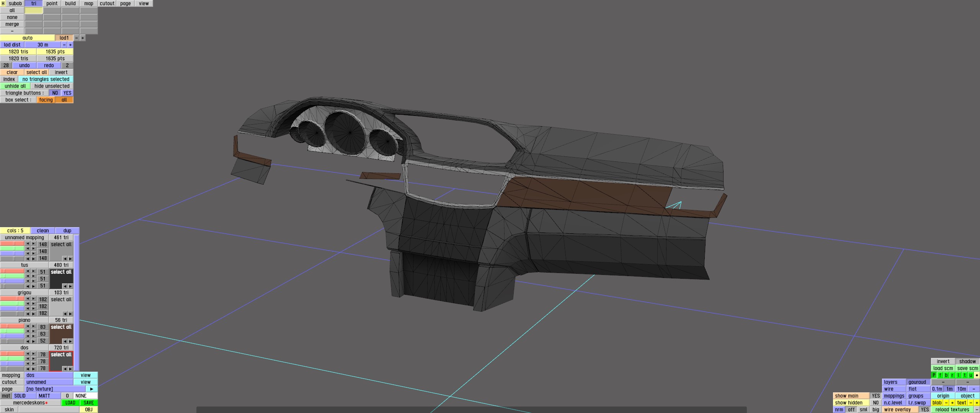Click the text size minus button

click(x=971, y=403)
